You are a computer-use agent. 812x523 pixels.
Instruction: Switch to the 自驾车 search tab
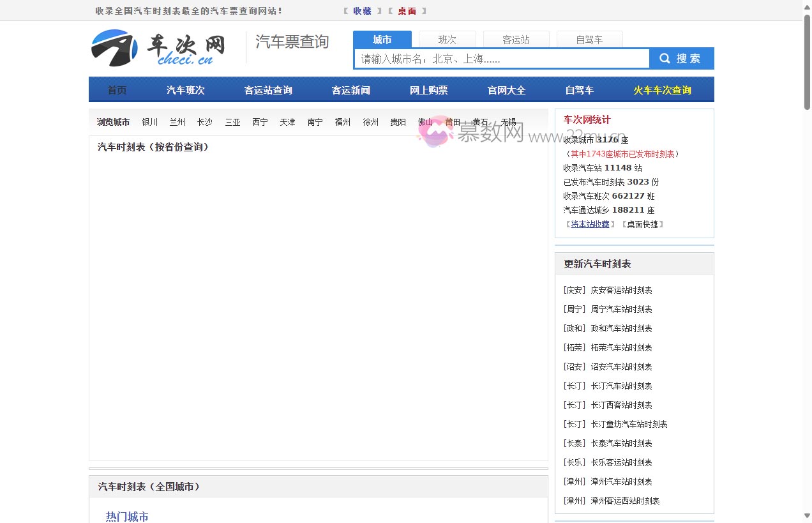(x=590, y=39)
